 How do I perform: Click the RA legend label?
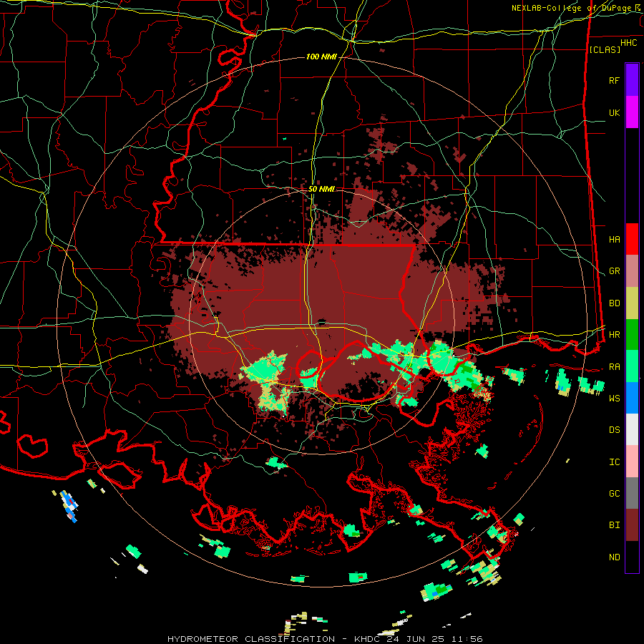(614, 366)
